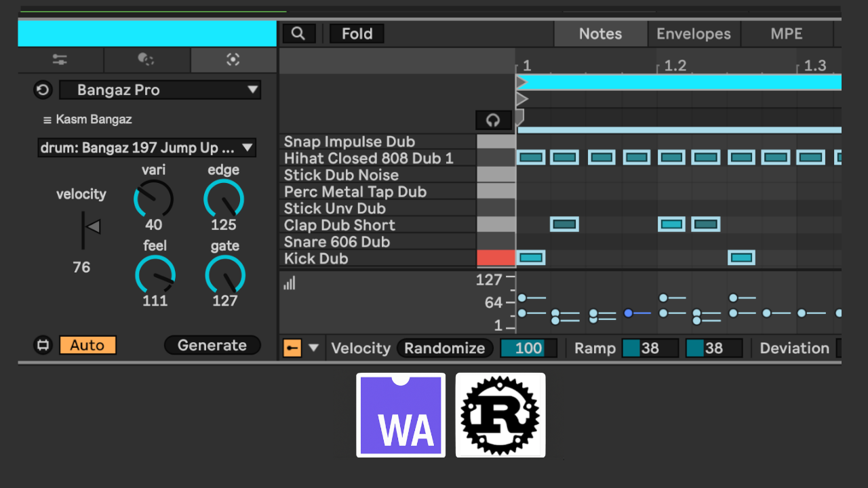Toggle the Fold button
Image resolution: width=868 pixels, height=488 pixels.
(x=357, y=34)
